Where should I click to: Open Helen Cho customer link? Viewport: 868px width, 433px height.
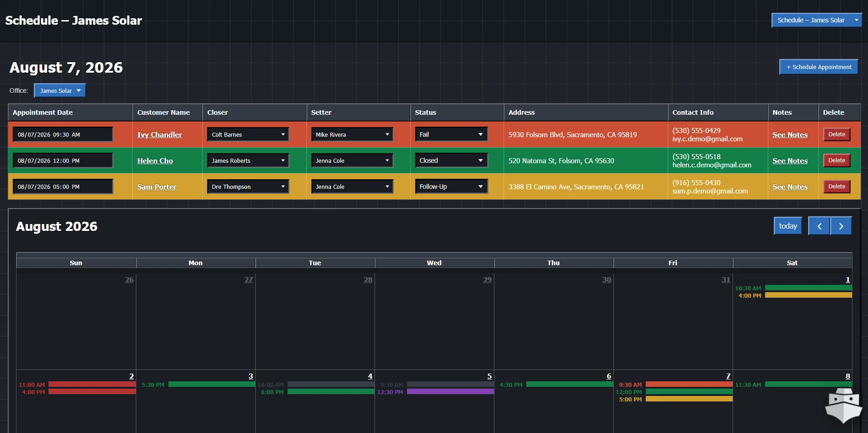pos(155,160)
